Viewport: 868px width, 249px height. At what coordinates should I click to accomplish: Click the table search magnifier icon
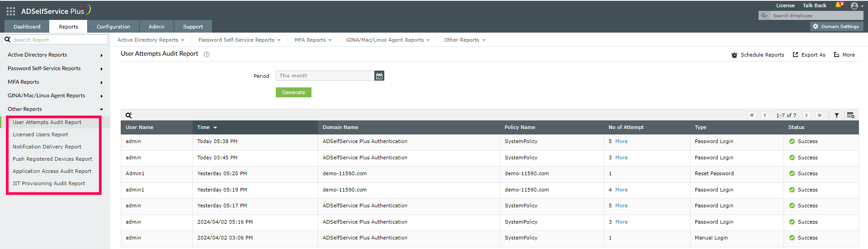point(129,115)
